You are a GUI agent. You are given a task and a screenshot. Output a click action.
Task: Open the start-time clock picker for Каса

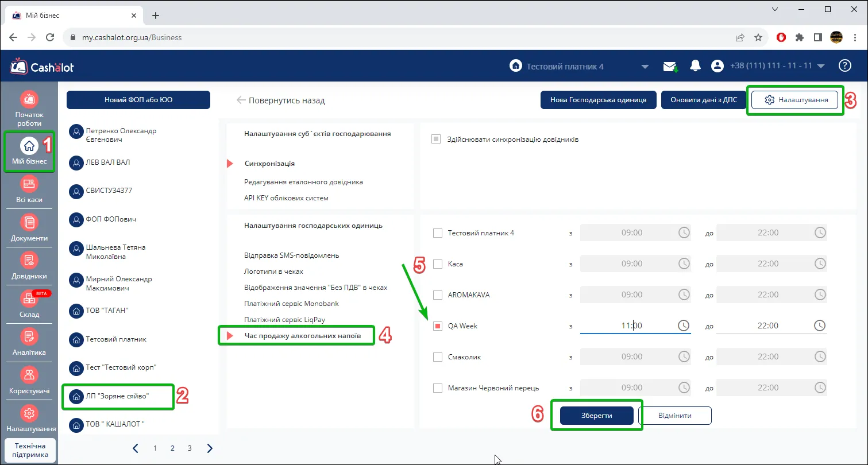(684, 263)
